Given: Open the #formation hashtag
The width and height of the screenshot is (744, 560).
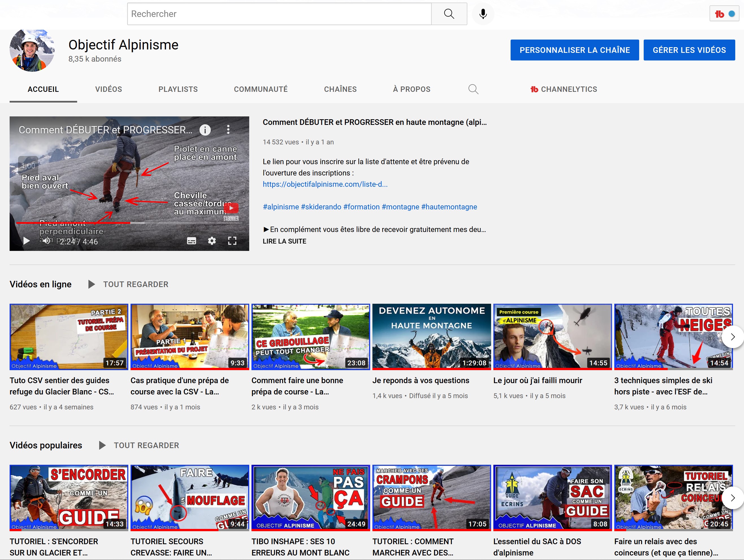Looking at the screenshot, I should (x=362, y=207).
